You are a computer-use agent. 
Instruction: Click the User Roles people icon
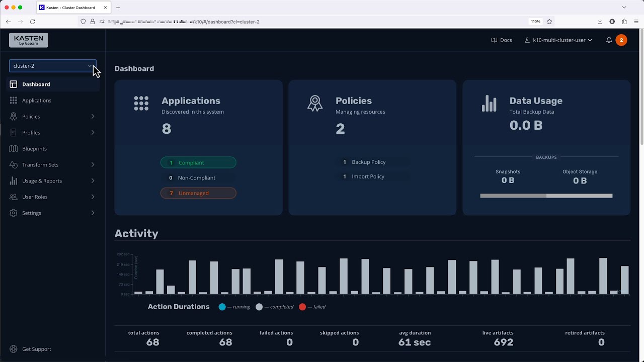pos(14,197)
